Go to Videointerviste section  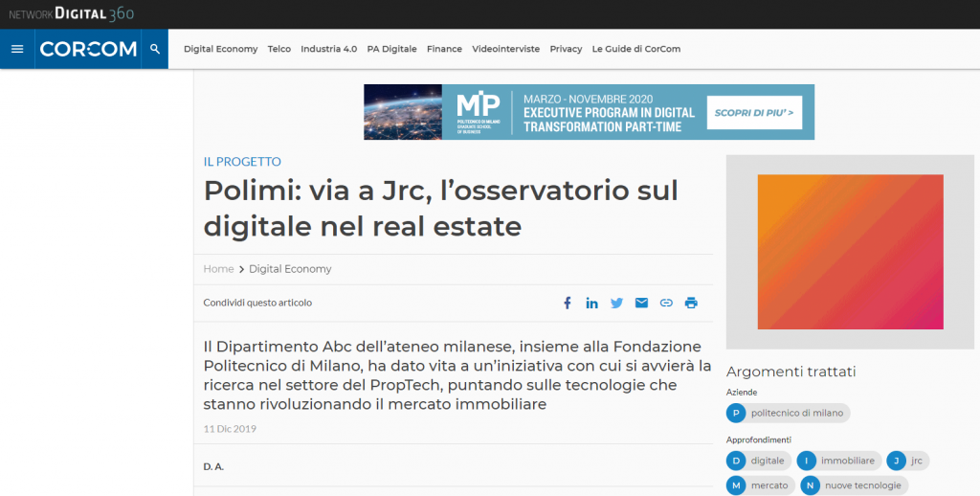click(505, 49)
